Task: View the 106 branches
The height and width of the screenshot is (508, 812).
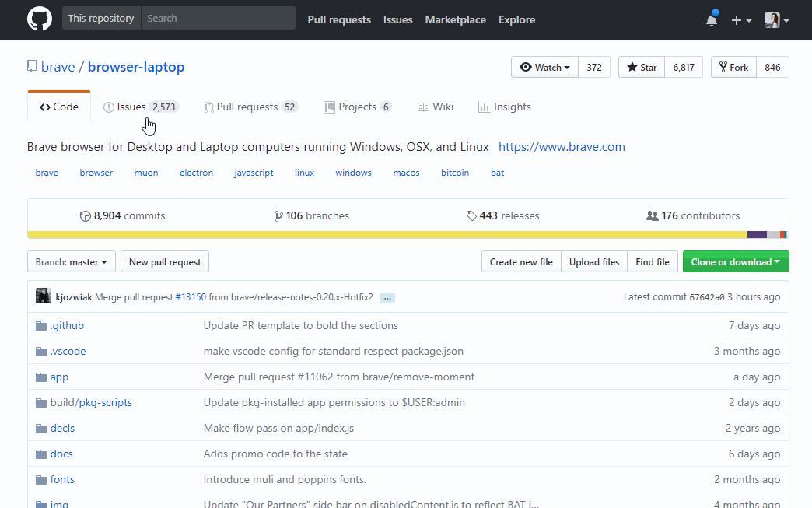Action: pyautogui.click(x=312, y=216)
